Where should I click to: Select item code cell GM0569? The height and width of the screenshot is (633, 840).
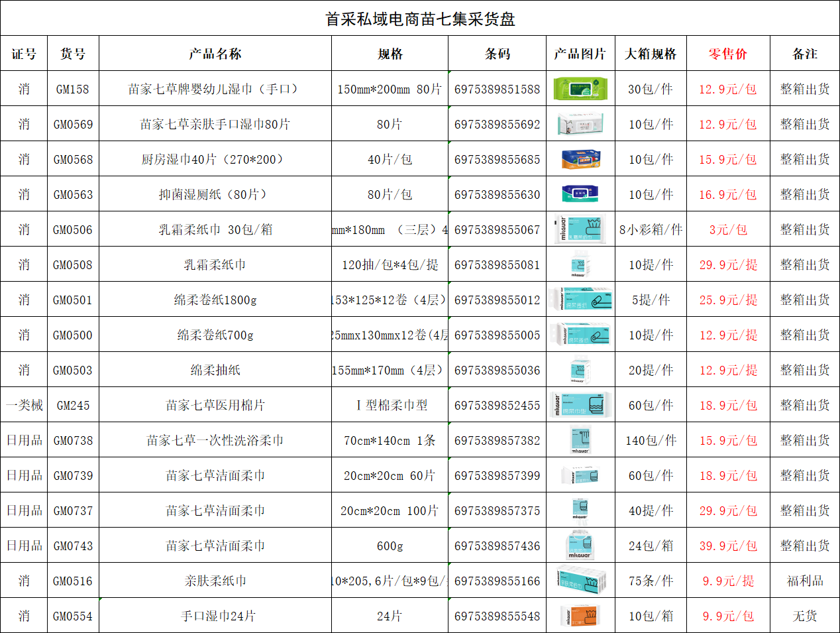(73, 124)
